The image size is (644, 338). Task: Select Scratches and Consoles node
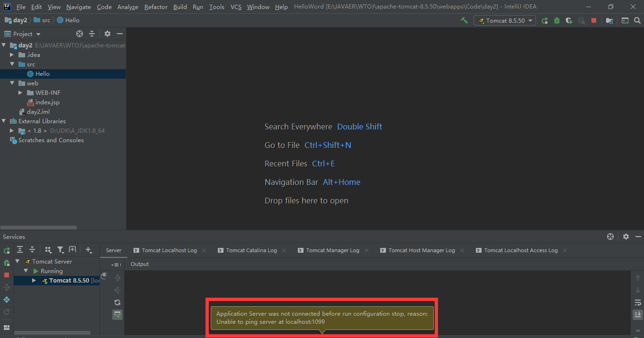coord(46,140)
